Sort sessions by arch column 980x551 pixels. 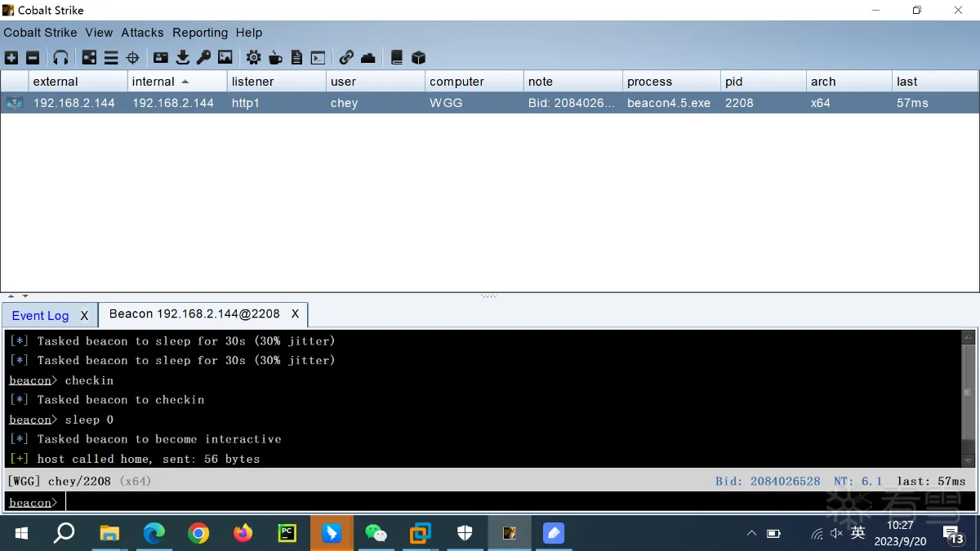click(x=849, y=82)
